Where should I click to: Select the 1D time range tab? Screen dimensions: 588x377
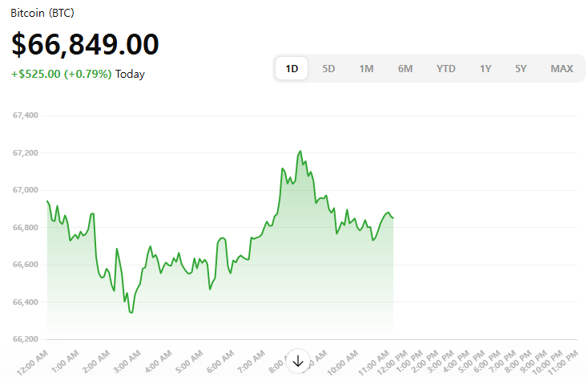[292, 68]
